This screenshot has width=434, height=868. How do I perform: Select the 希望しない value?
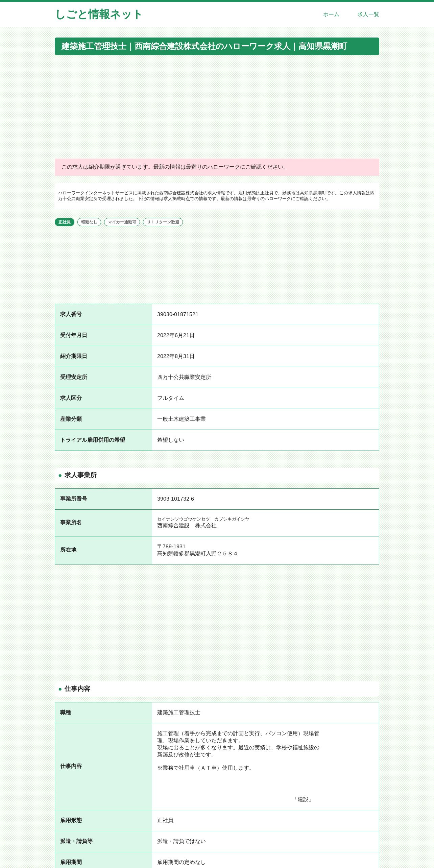(x=171, y=440)
